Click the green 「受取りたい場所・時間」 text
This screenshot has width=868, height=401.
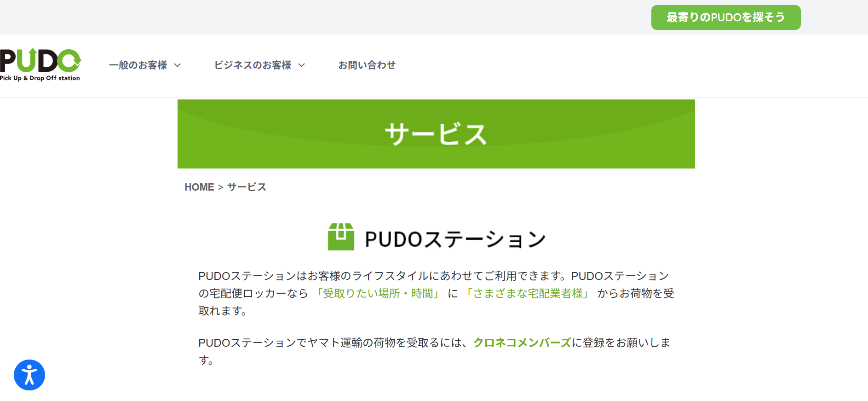point(378,293)
